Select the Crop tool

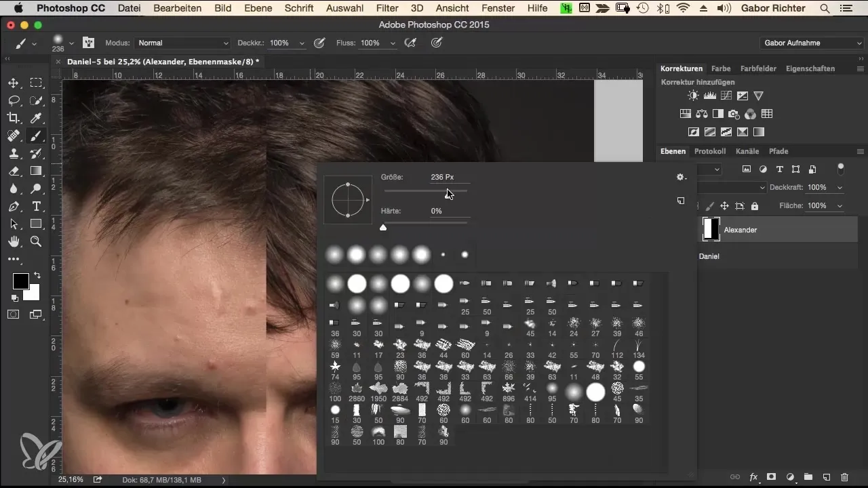(13, 118)
